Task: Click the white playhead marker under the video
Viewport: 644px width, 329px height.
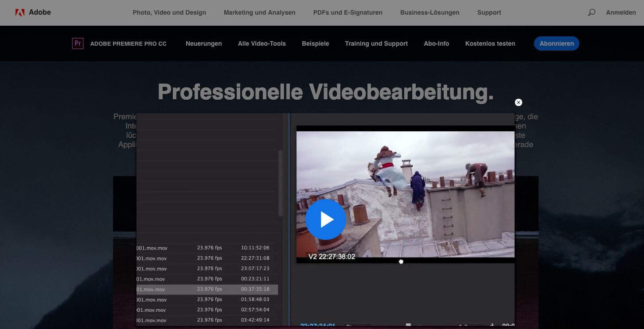Action: pyautogui.click(x=401, y=262)
